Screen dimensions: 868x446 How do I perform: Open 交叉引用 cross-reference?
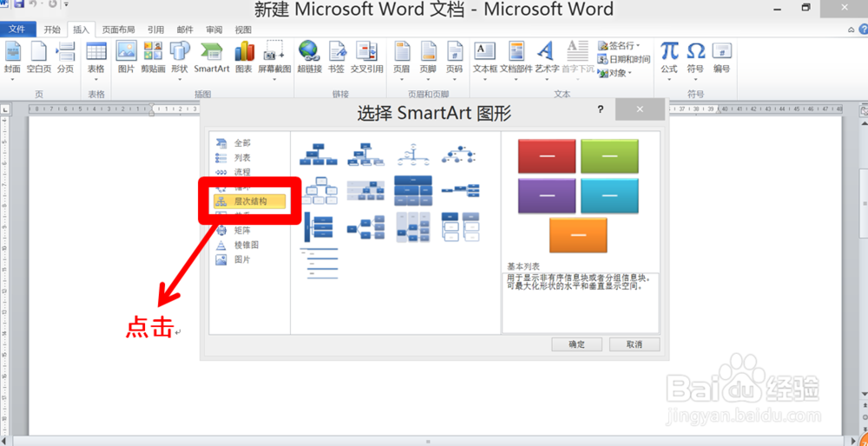pos(366,58)
